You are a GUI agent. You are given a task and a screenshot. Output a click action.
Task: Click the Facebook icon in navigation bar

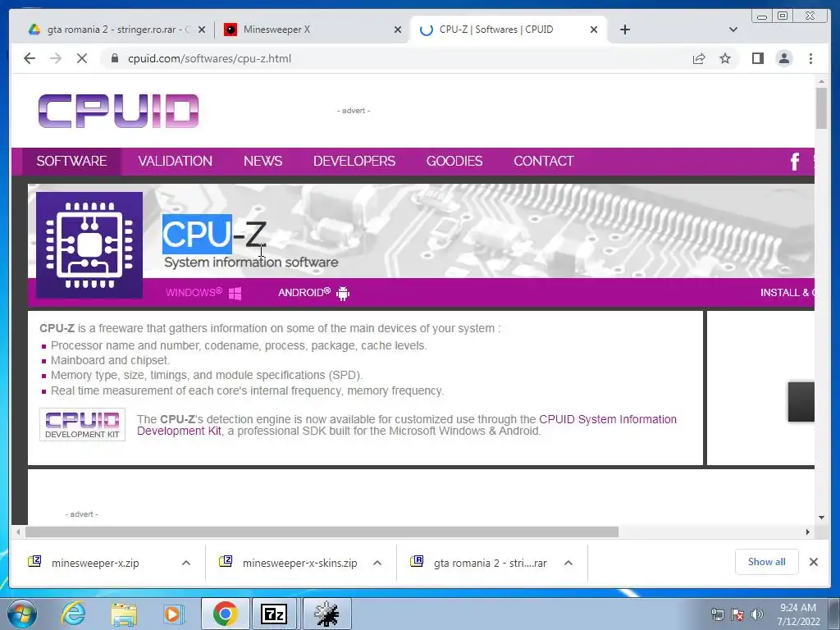794,162
